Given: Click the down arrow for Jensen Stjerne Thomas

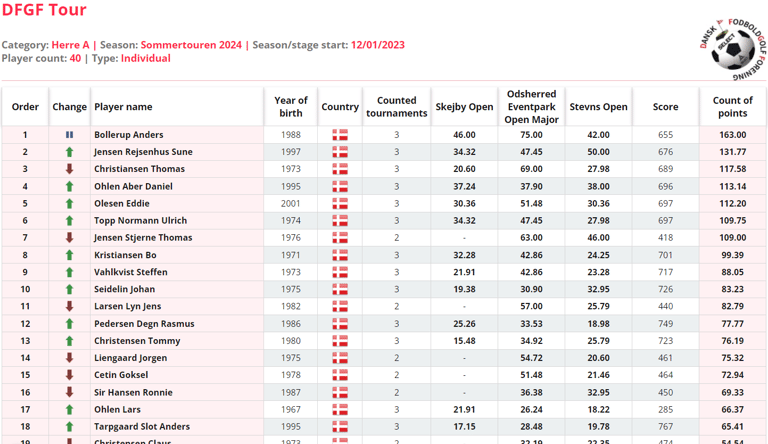Looking at the screenshot, I should click(70, 238).
